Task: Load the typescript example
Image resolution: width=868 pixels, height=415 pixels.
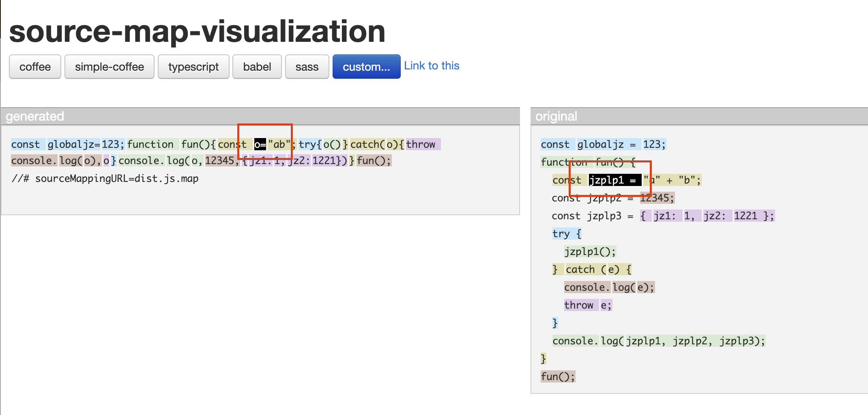Action: tap(193, 67)
